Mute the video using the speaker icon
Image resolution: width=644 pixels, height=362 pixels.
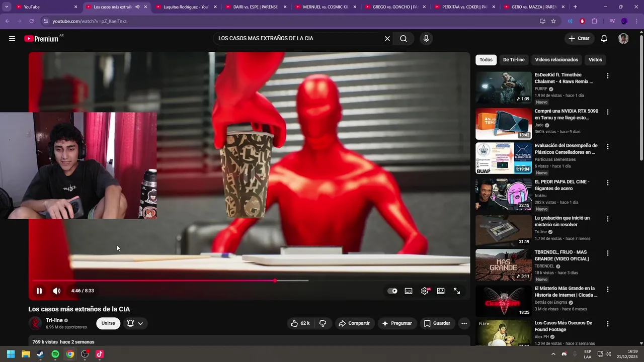(57, 291)
